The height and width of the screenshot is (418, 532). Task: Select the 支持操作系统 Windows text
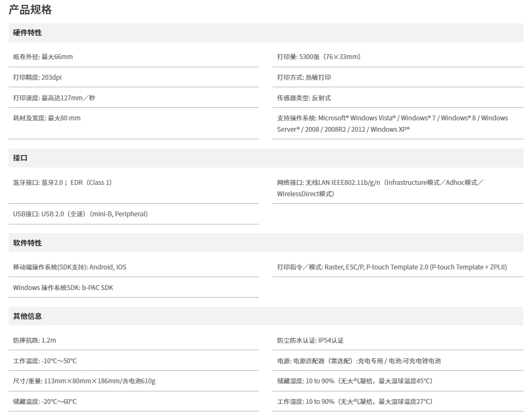click(x=392, y=124)
